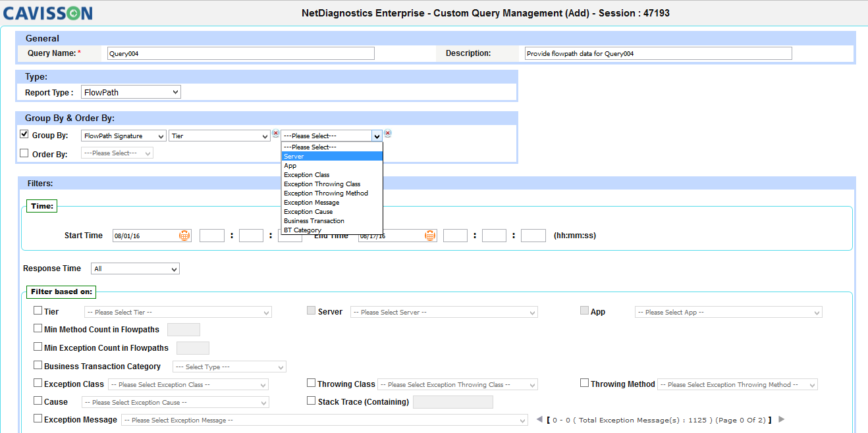868x433 pixels.
Task: Open Select Exception Throwing Class dropdown
Action: click(x=458, y=384)
